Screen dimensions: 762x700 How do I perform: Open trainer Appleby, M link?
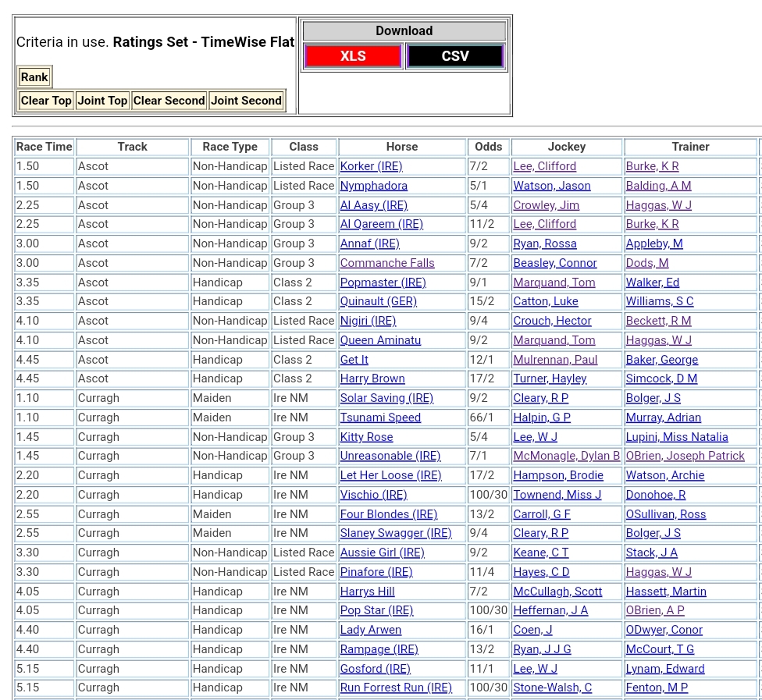653,243
